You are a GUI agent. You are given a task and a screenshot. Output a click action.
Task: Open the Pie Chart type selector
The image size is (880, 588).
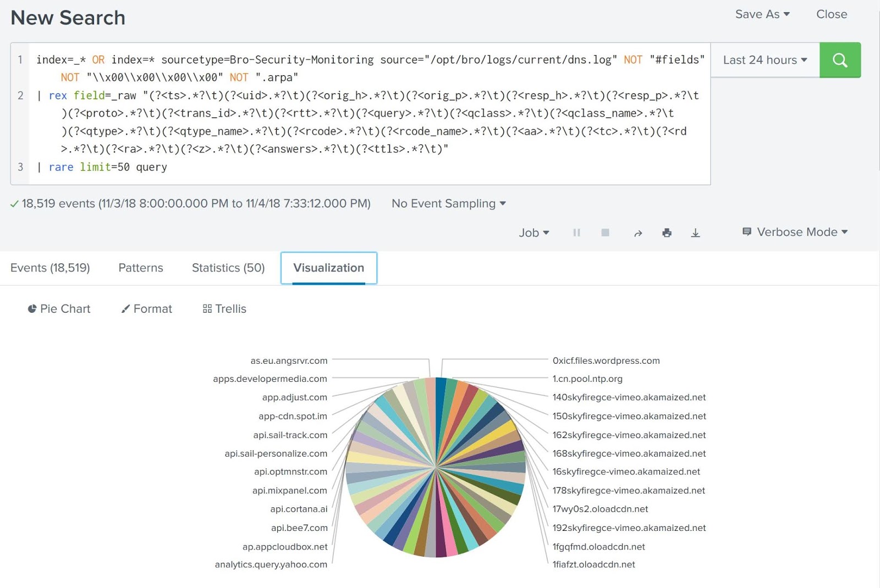tap(59, 308)
